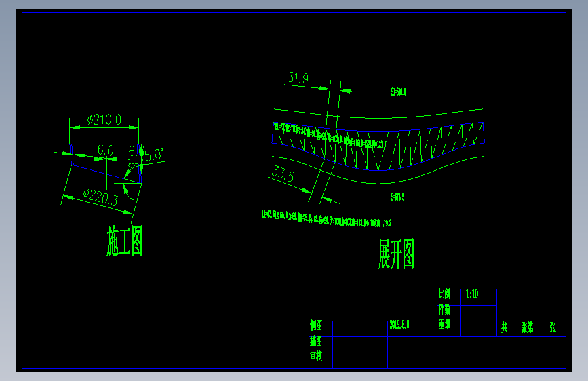Select the ø220.3 diameter dimension text
This screenshot has height=381, width=588.
(x=100, y=198)
